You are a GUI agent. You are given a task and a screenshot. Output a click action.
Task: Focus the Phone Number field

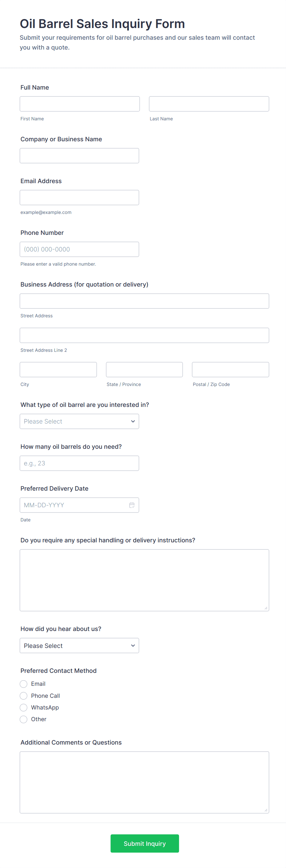point(79,249)
